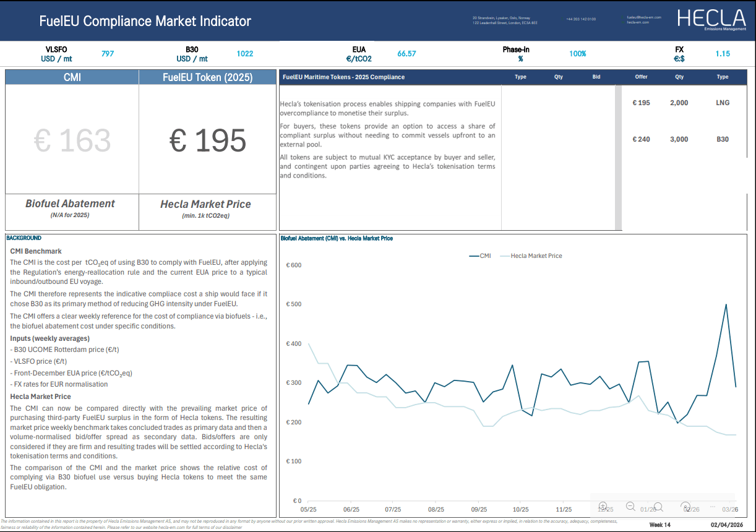Click the € 400 y-axis label
The height and width of the screenshot is (532, 756).
(294, 344)
